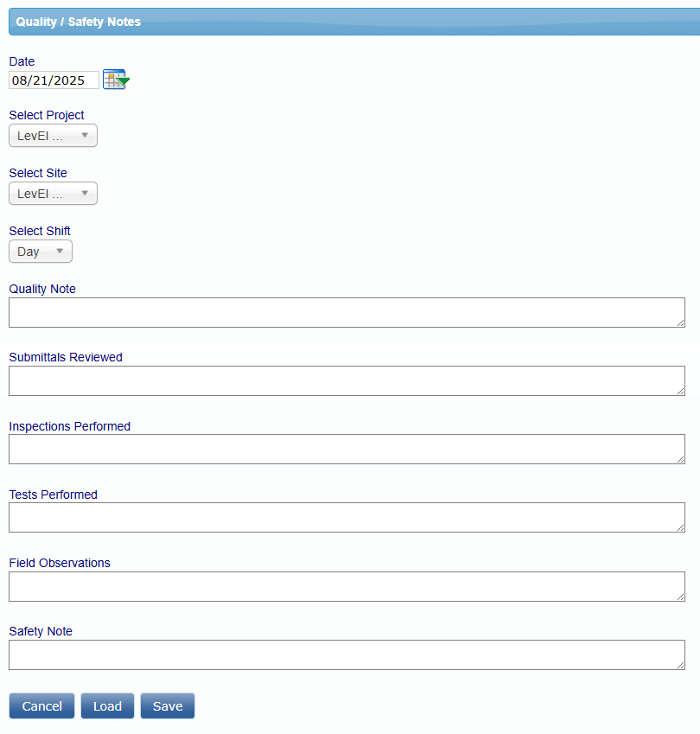Open the Select Project dropdown
The image size is (700, 734).
(x=53, y=135)
